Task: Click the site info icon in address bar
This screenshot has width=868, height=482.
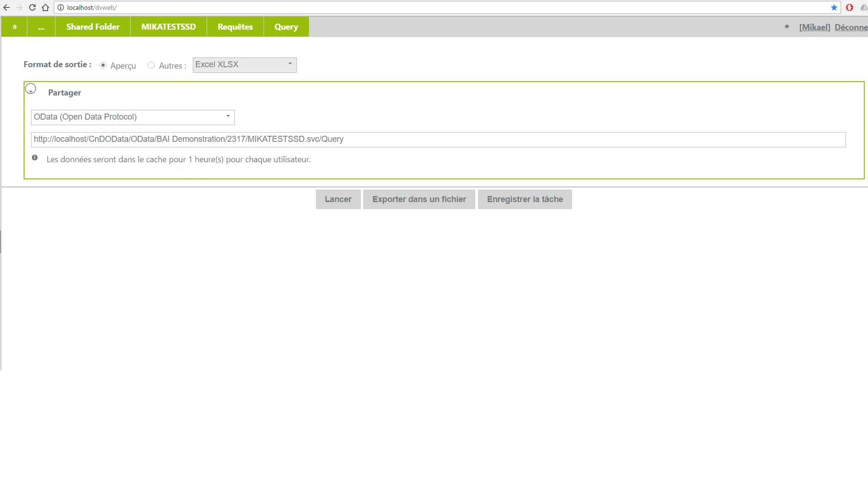Action: click(x=61, y=7)
